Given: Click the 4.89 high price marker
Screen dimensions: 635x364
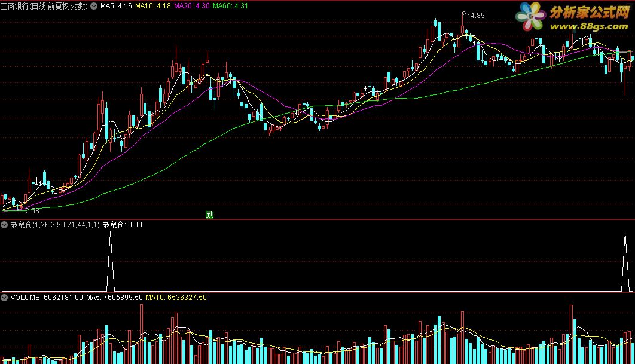Looking at the screenshot, I should pyautogui.click(x=478, y=16).
